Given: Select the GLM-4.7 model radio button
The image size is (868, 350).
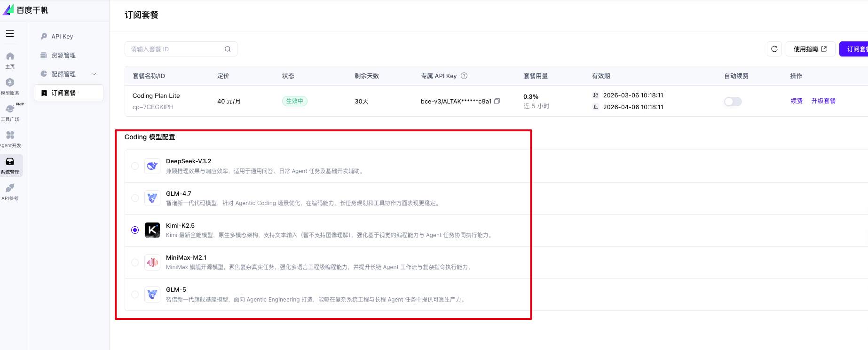Looking at the screenshot, I should pyautogui.click(x=135, y=198).
